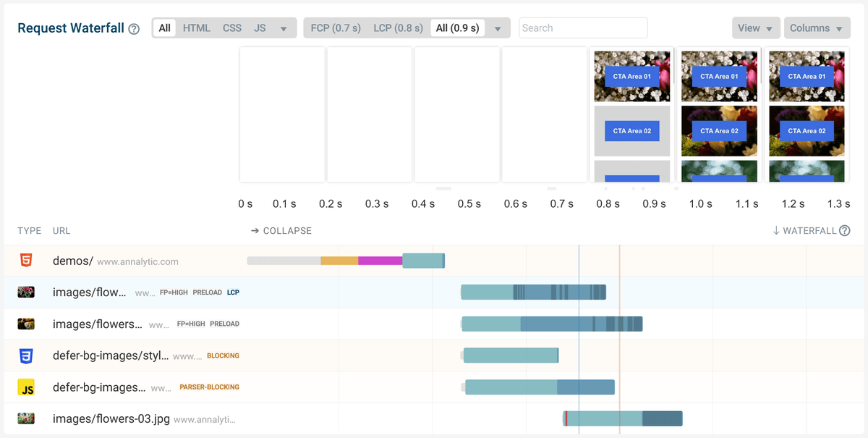Click the Request Waterfall help icon
868x438 pixels.
click(x=134, y=29)
